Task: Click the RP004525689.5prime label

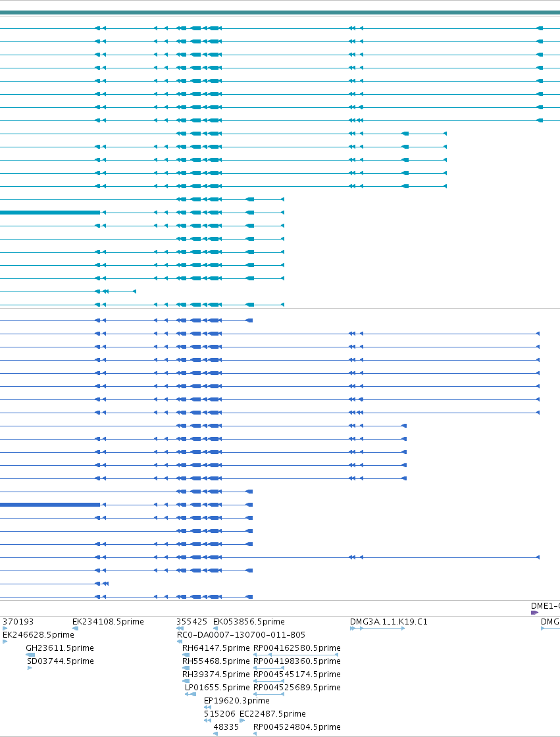Action: pyautogui.click(x=297, y=687)
